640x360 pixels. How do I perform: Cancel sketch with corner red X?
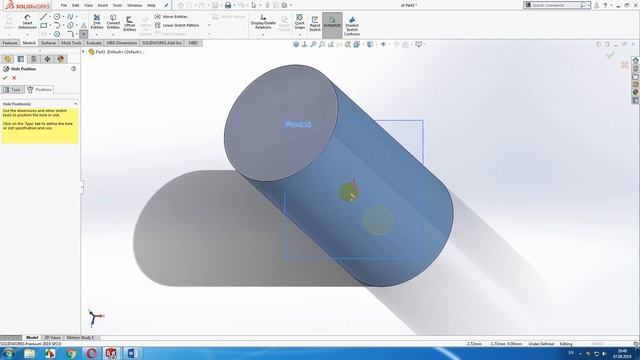tap(624, 65)
